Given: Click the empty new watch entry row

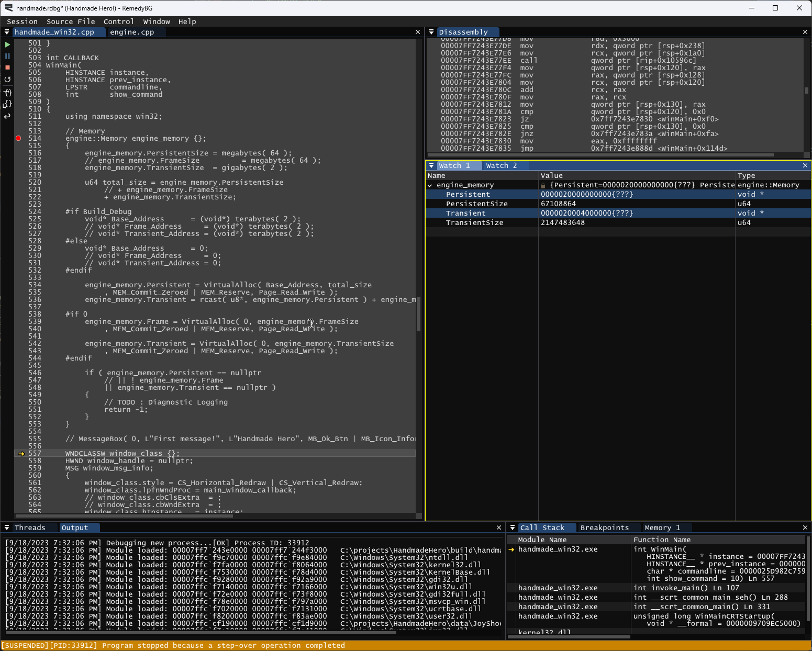Looking at the screenshot, I should 618,232.
